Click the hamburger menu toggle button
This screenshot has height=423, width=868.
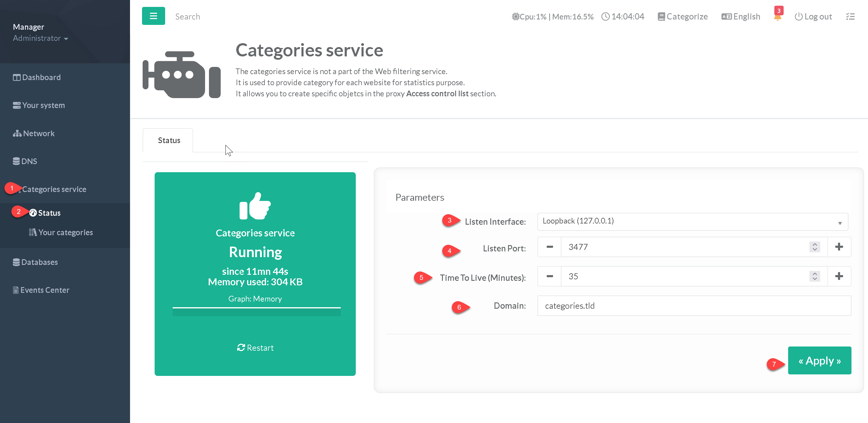coord(153,16)
